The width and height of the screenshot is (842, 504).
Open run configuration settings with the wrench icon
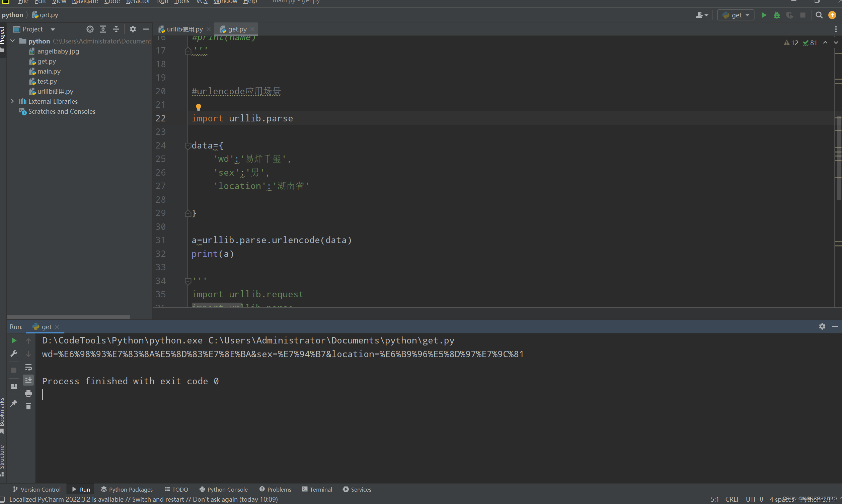point(14,354)
